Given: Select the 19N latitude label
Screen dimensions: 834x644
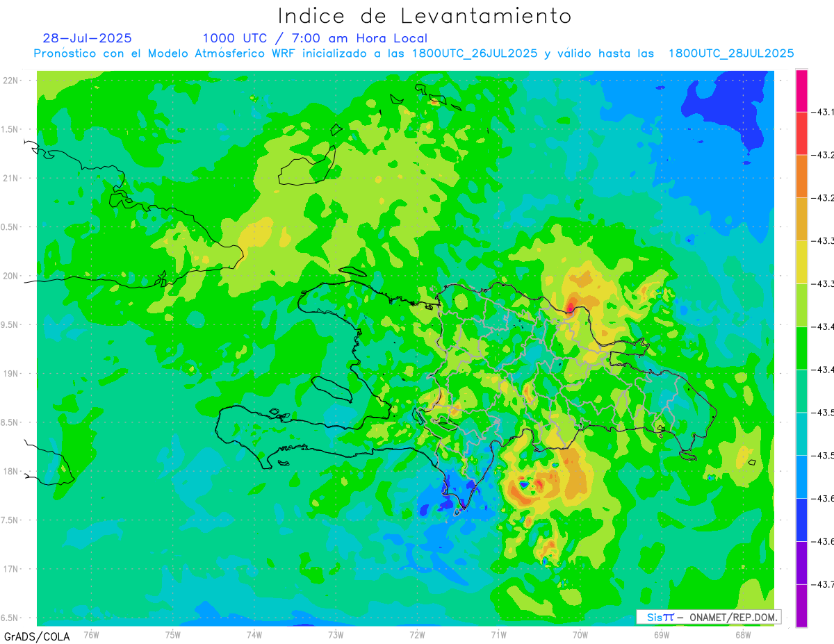Looking at the screenshot, I should 11,374.
